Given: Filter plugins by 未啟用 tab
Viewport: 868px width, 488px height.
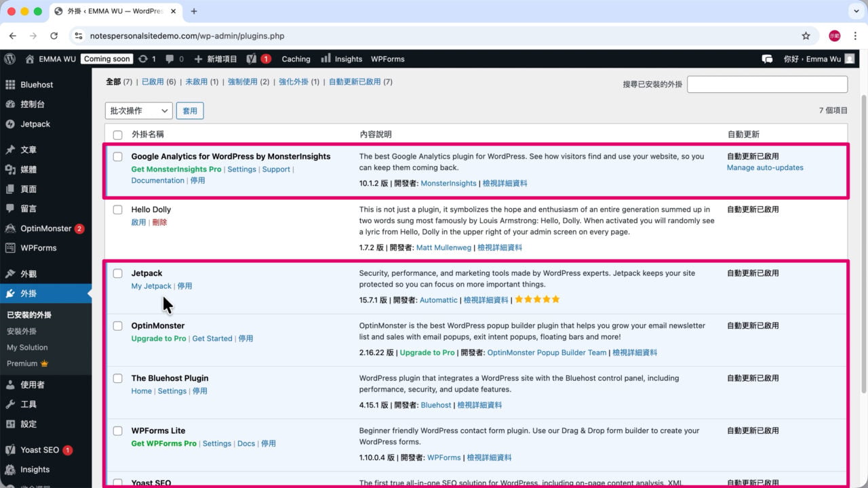Looking at the screenshot, I should (x=197, y=82).
